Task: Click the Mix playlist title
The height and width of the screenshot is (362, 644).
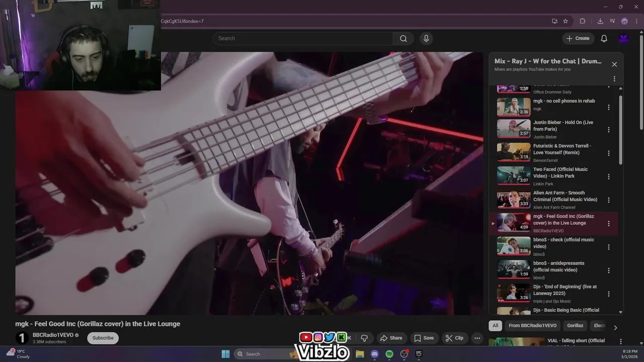Action: pyautogui.click(x=548, y=61)
